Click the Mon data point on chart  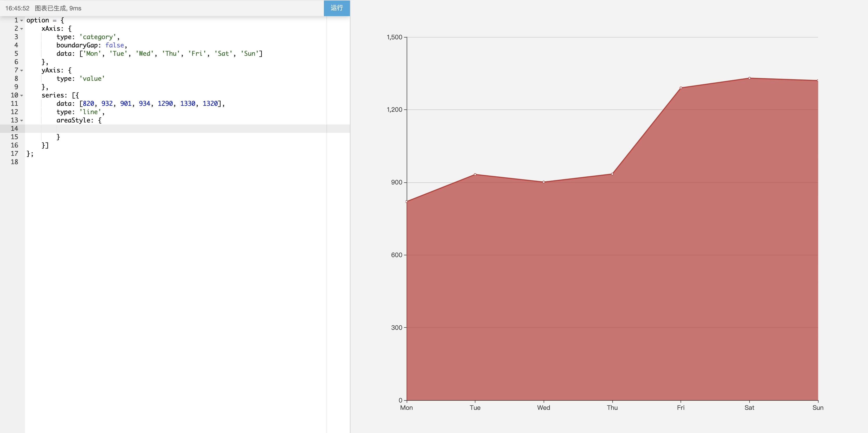click(x=407, y=202)
